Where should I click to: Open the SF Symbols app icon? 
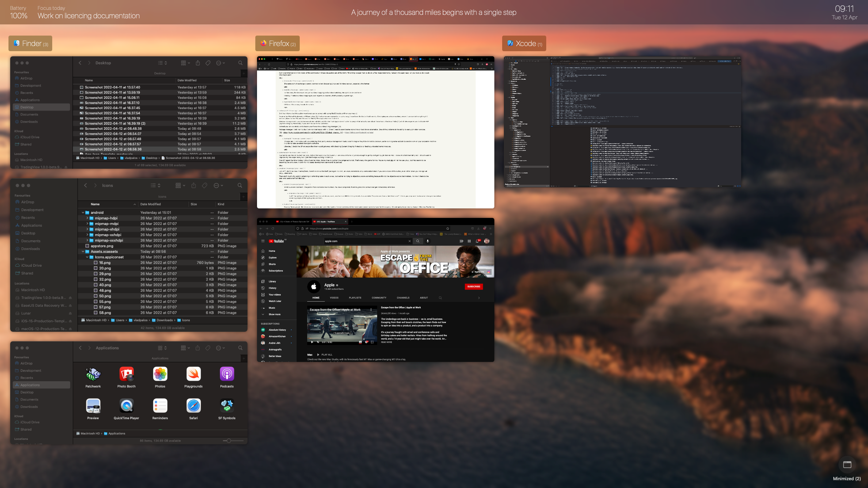227,406
